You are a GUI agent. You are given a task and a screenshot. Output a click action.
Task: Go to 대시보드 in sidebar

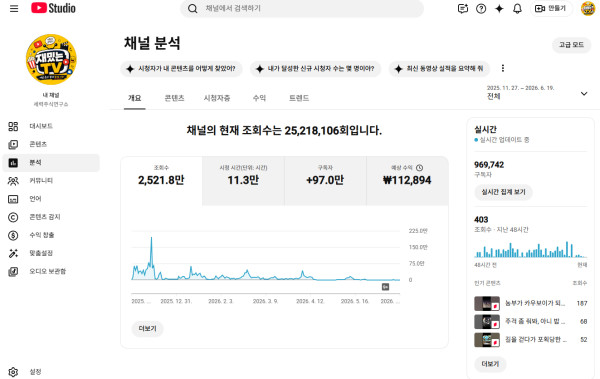click(x=51, y=126)
